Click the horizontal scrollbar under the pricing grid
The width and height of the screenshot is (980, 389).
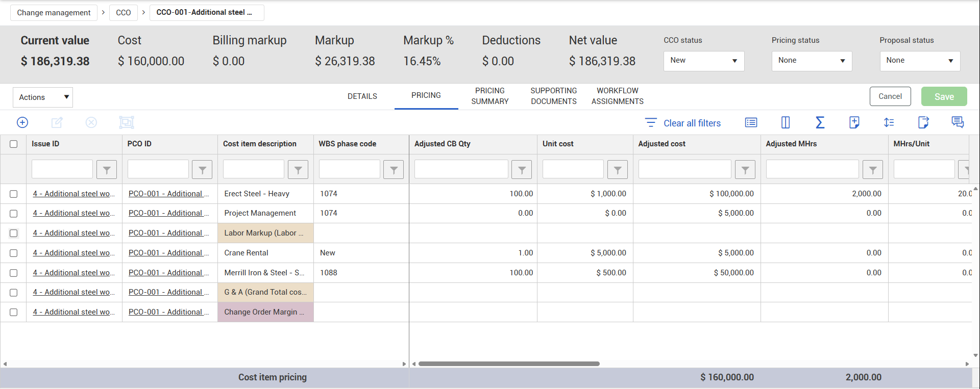(x=508, y=364)
